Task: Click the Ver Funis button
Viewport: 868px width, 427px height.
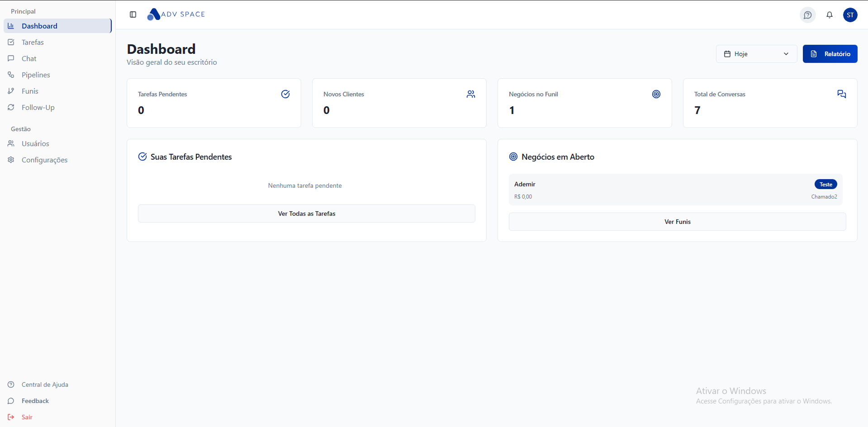Action: (x=678, y=222)
